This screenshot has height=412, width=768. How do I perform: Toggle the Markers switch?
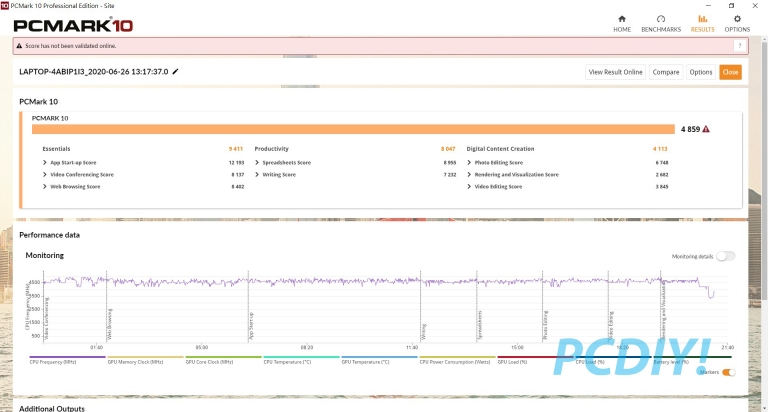729,372
